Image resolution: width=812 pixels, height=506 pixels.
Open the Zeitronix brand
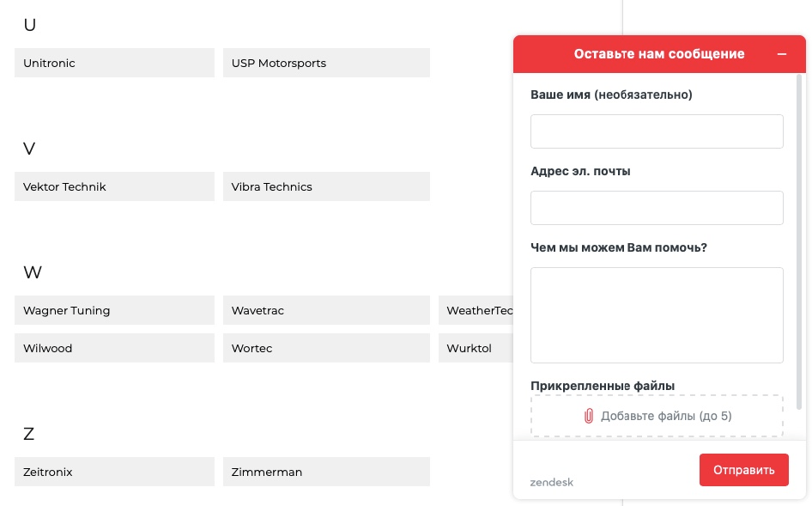[x=114, y=472]
